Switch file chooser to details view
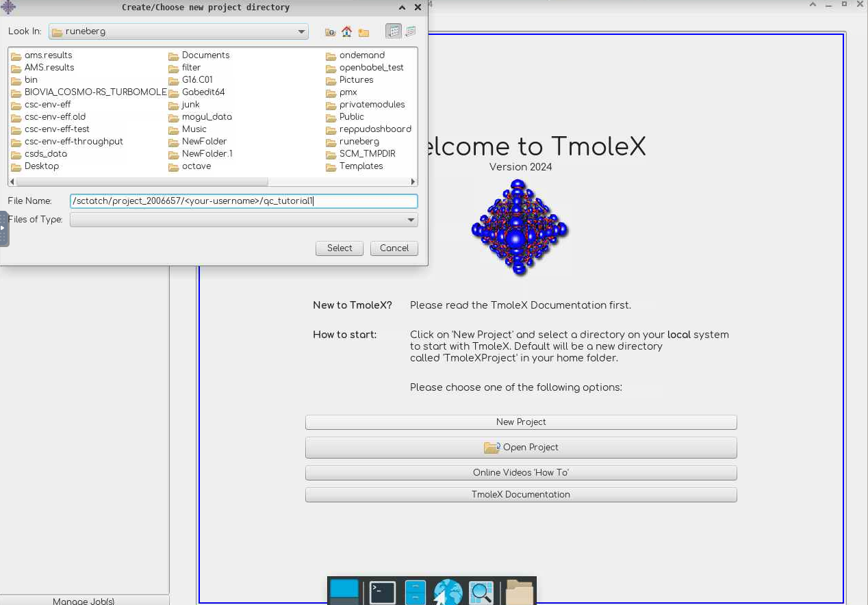 click(411, 31)
